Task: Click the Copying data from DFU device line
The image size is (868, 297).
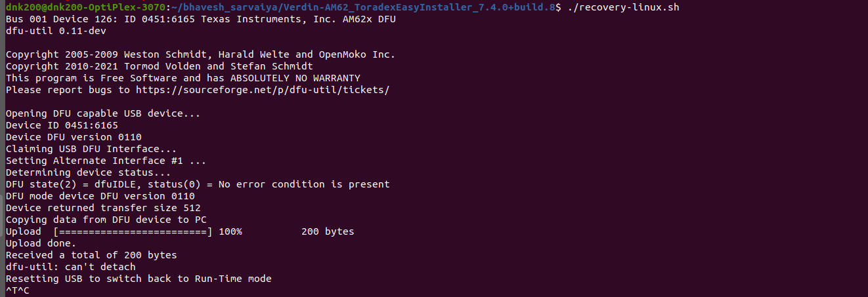Action: pyautogui.click(x=106, y=220)
